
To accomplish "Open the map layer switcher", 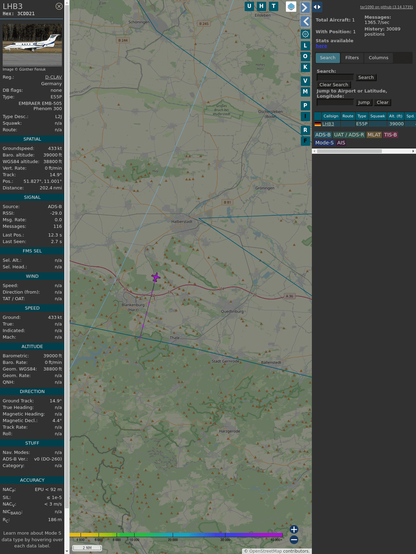I will pyautogui.click(x=291, y=6).
